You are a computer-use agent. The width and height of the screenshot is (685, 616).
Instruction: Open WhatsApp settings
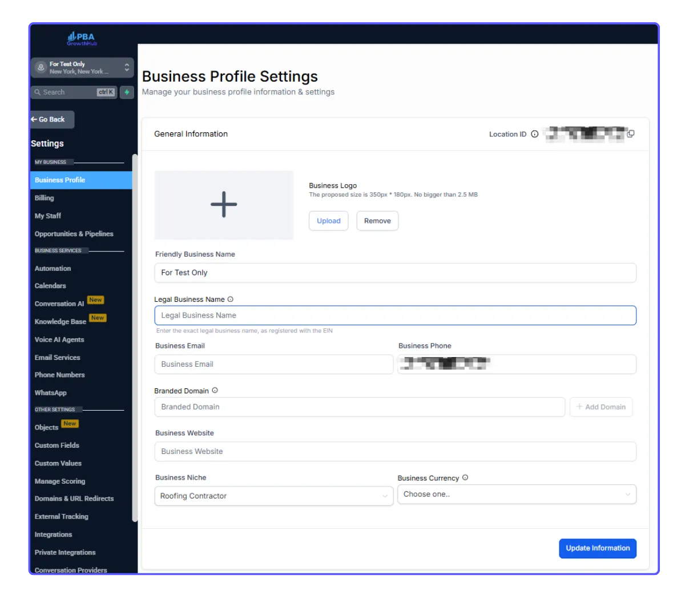coord(51,393)
